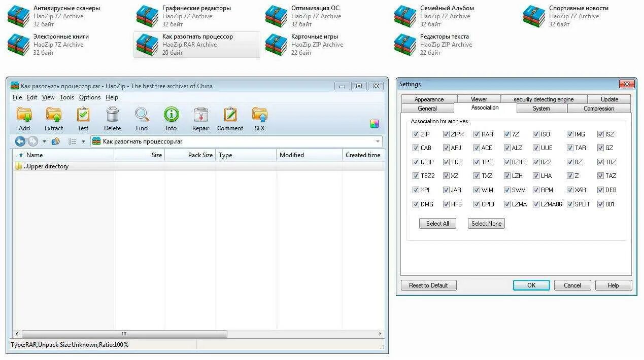Open the Options menu
This screenshot has width=644, height=360.
90,97
